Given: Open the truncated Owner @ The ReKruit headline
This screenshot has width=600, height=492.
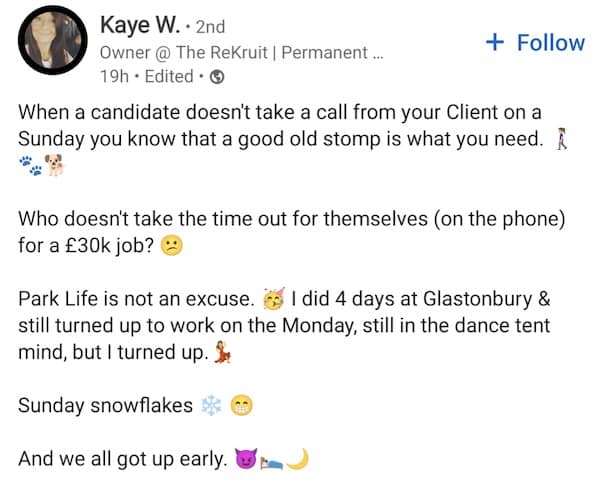Looking at the screenshot, I should tap(239, 51).
